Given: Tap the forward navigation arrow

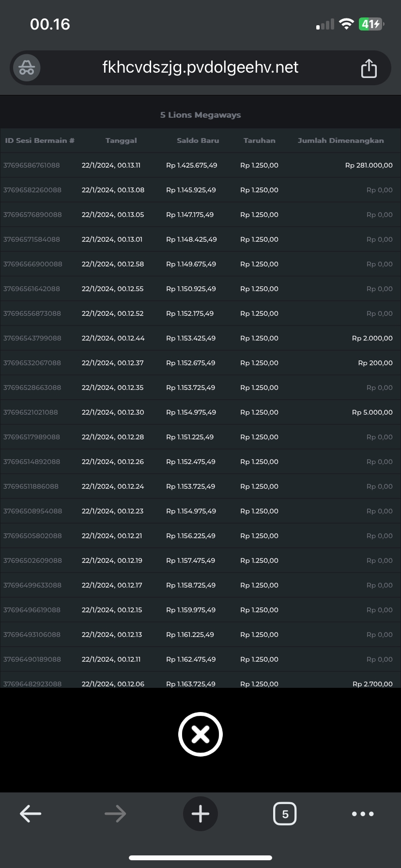Looking at the screenshot, I should (x=115, y=814).
